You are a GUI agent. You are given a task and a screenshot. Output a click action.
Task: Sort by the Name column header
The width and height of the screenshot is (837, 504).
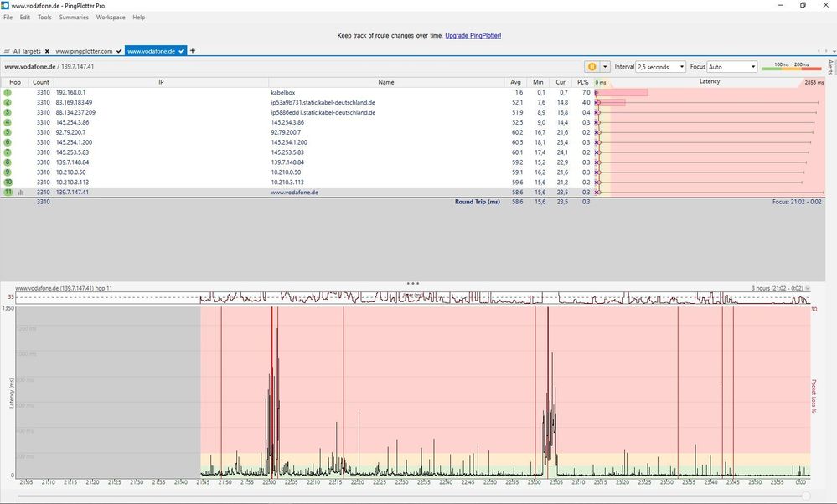point(386,82)
